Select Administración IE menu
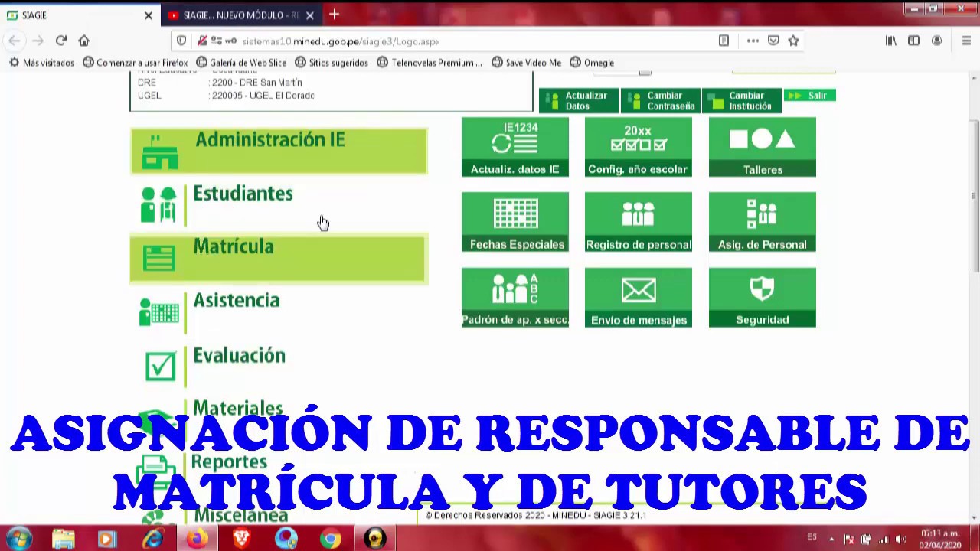 (279, 151)
